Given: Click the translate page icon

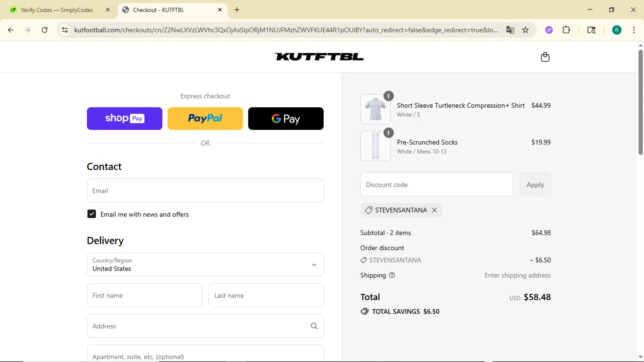Looking at the screenshot, I should 510,30.
